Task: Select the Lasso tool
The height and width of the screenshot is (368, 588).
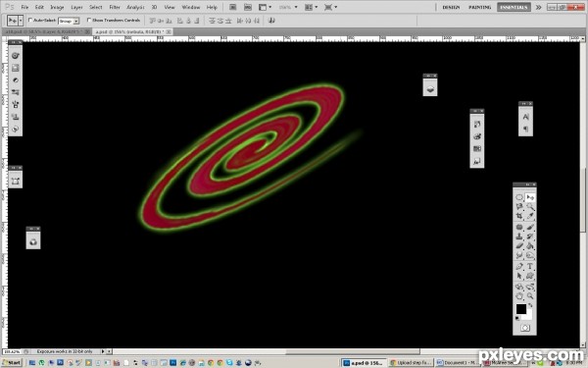Action: click(519, 206)
